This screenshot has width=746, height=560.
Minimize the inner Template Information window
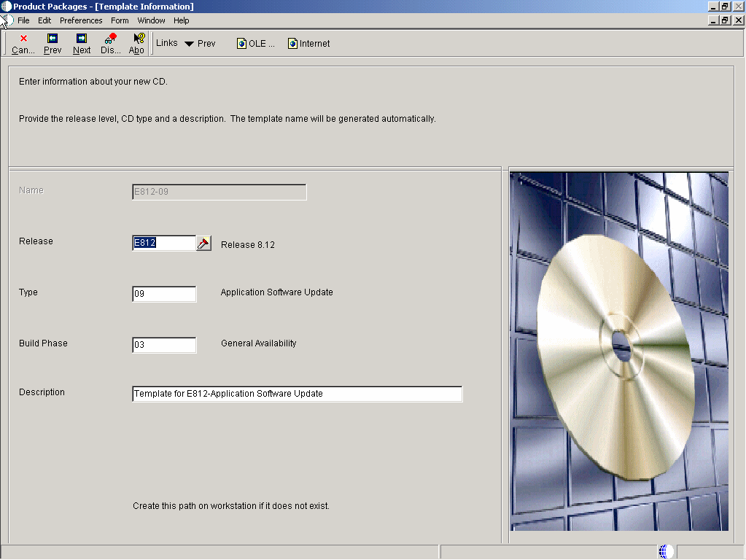click(712, 20)
